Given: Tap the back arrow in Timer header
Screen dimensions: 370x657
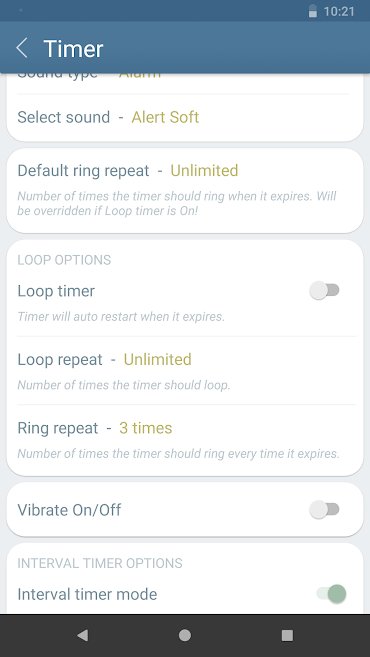Looking at the screenshot, I should coord(22,48).
